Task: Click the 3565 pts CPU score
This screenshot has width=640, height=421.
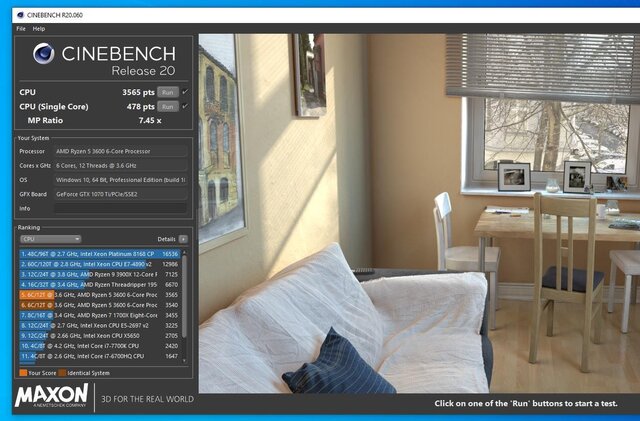Action: pyautogui.click(x=138, y=92)
